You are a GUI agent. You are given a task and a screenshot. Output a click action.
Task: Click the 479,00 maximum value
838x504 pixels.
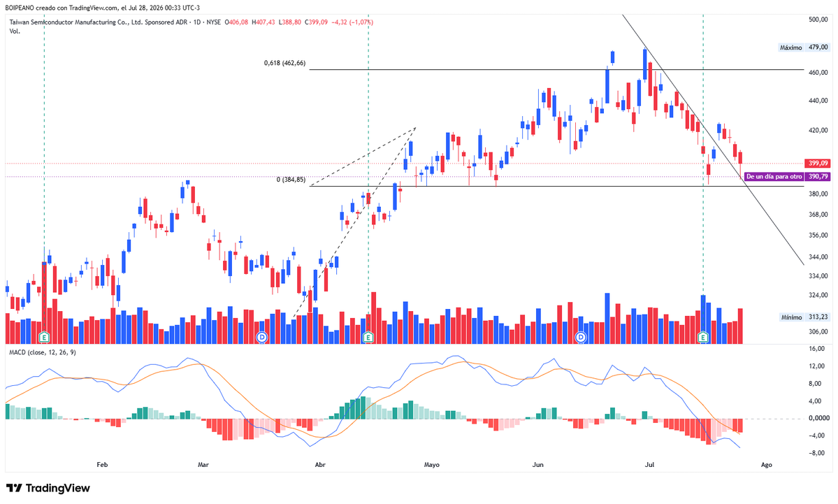pos(818,48)
